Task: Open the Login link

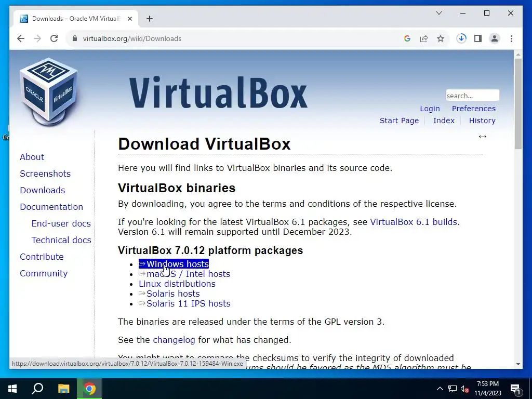Action: pos(430,109)
